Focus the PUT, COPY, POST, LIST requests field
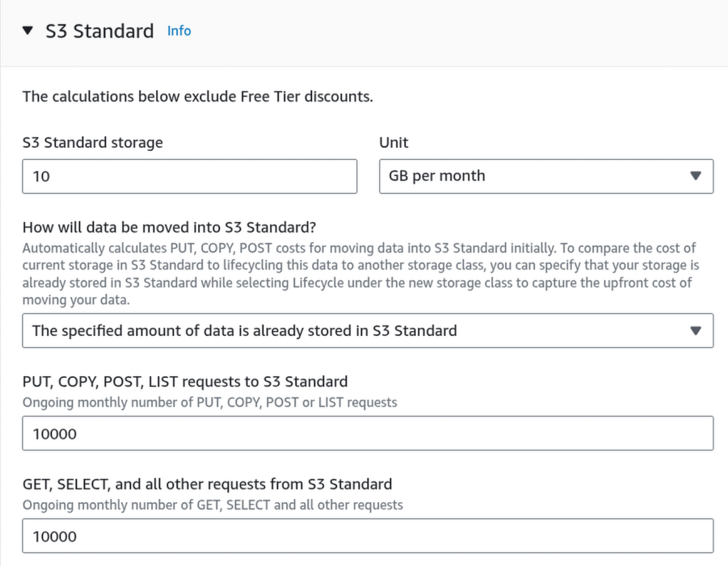The height and width of the screenshot is (566, 728). coord(368,434)
